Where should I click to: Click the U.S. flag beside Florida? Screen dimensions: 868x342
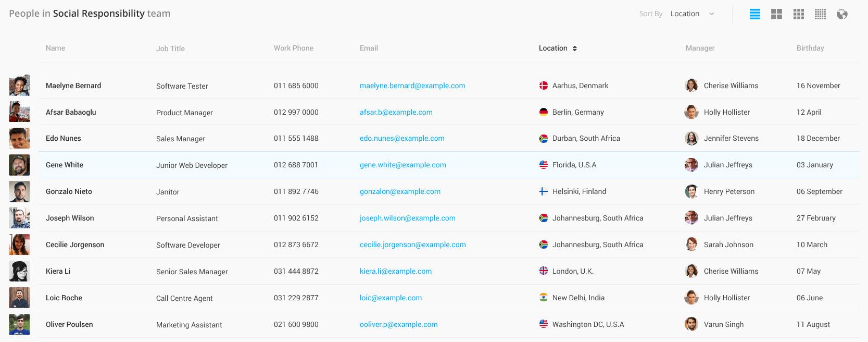[544, 165]
